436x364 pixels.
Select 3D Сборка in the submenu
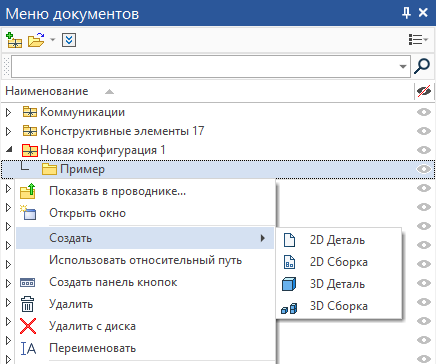pos(339,306)
